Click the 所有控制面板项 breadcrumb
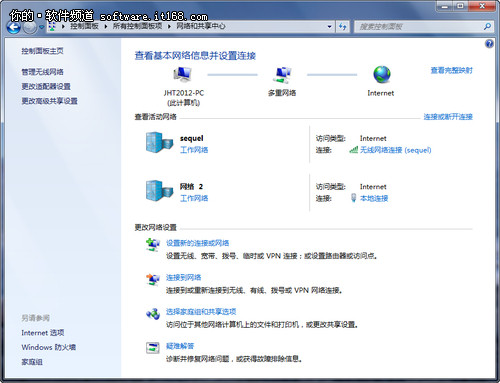The image size is (500, 383). [x=137, y=26]
